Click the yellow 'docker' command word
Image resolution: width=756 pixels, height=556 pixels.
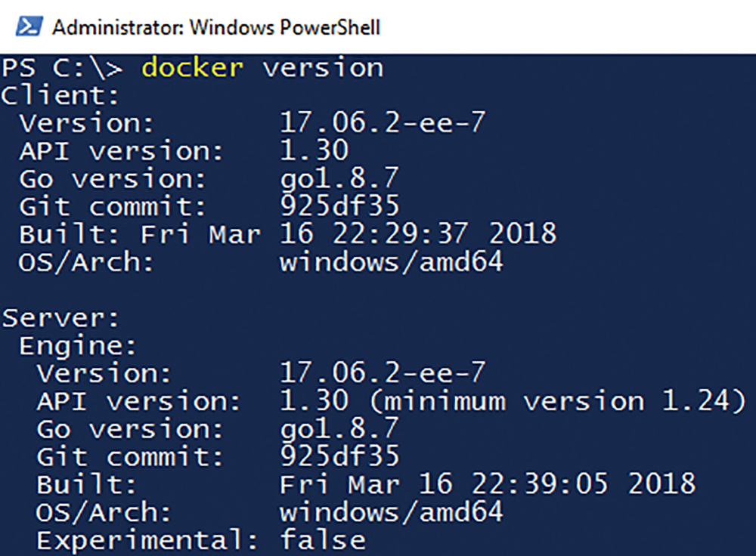click(x=192, y=67)
